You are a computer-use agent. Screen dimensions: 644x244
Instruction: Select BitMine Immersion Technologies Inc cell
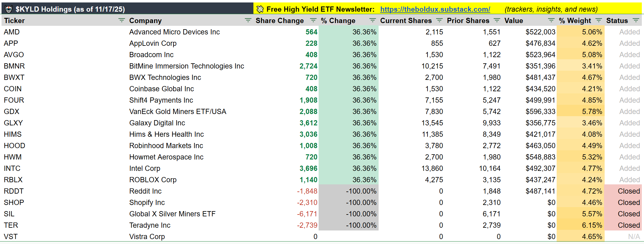pyautogui.click(x=190, y=66)
